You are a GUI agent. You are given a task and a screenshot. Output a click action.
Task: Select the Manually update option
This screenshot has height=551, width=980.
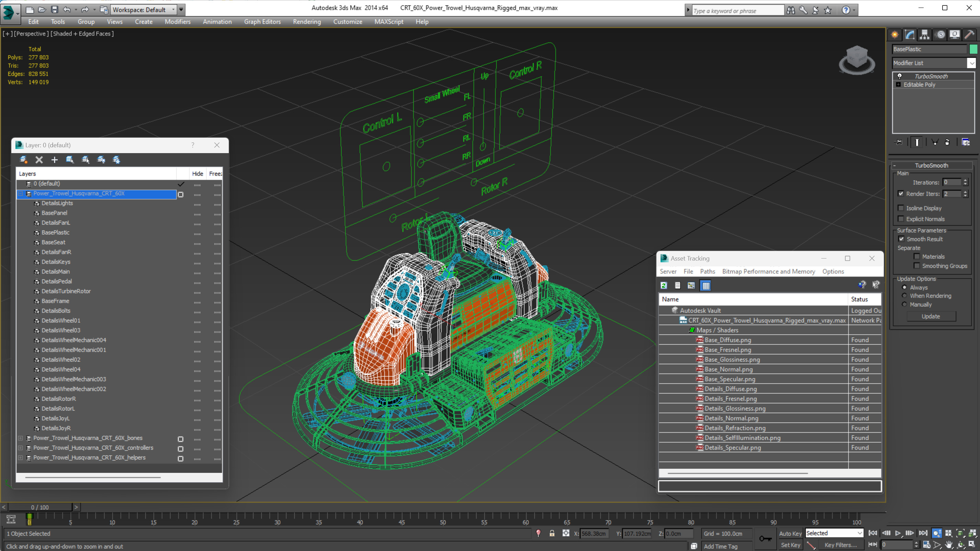click(x=904, y=304)
